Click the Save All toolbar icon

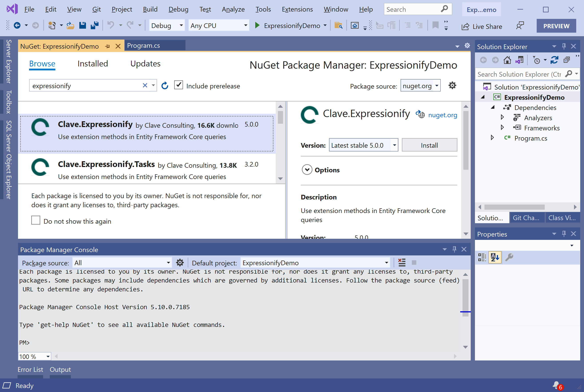coord(94,25)
